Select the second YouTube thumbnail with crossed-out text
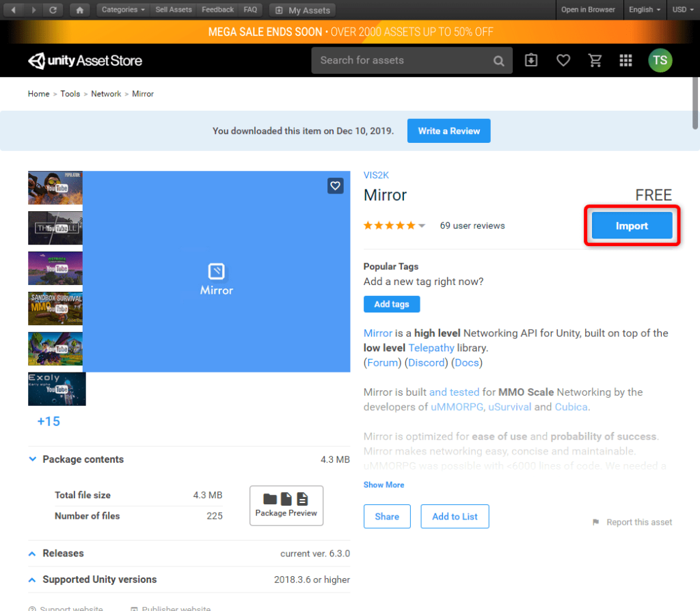The width and height of the screenshot is (700, 611). point(55,228)
